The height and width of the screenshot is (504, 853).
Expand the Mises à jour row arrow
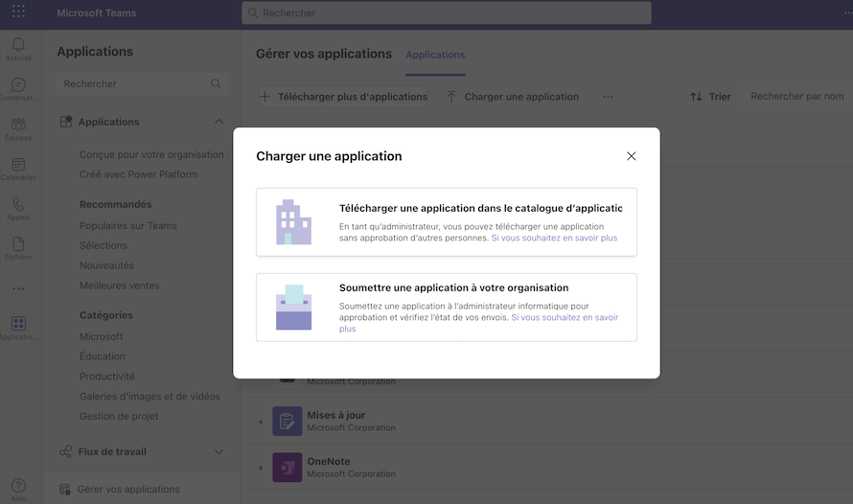point(261,422)
